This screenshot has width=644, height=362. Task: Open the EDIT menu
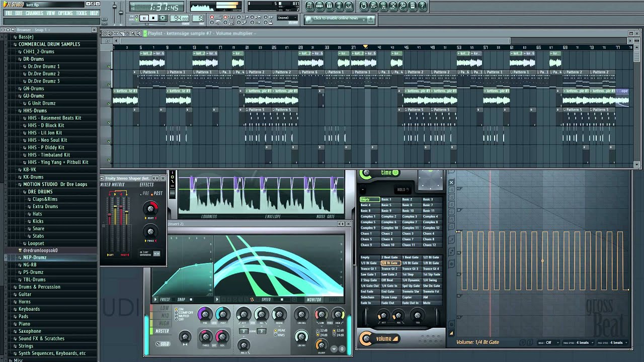point(19,13)
